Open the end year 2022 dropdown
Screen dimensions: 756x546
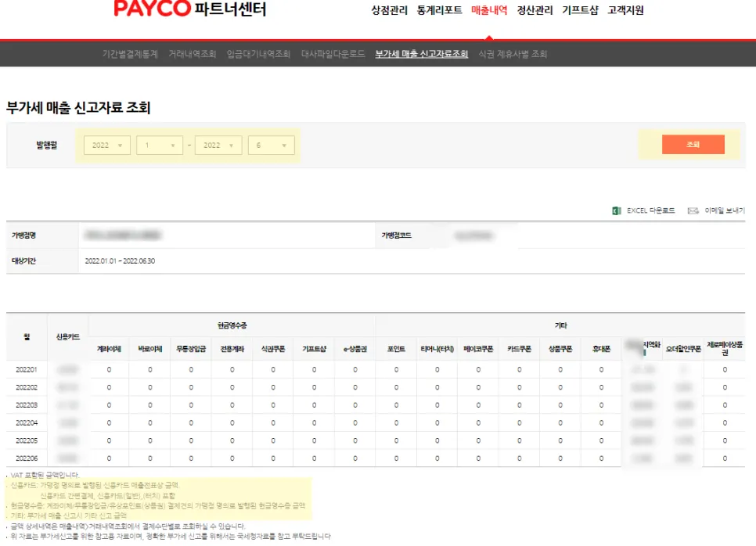218,145
